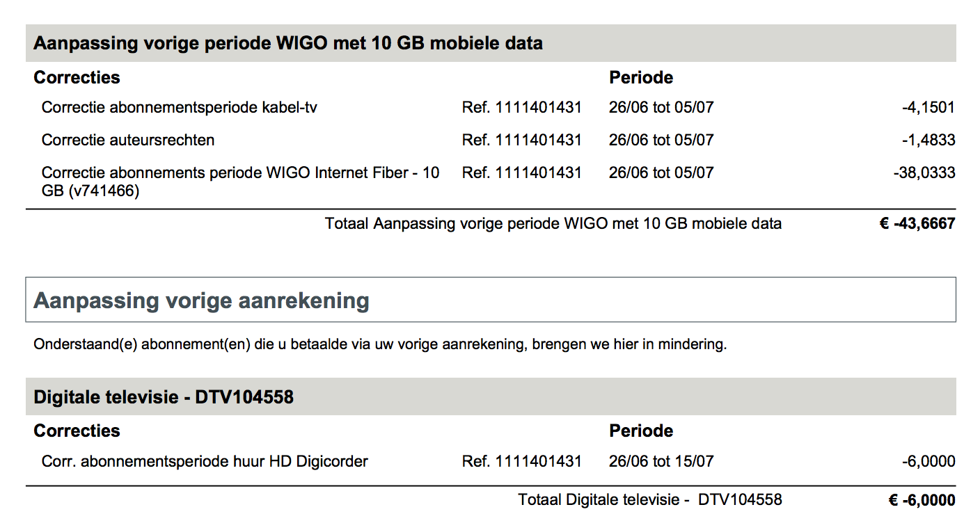Image resolution: width=980 pixels, height=530 pixels.
Task: Click the period date in the auteursrechten row
Action: pyautogui.click(x=661, y=140)
